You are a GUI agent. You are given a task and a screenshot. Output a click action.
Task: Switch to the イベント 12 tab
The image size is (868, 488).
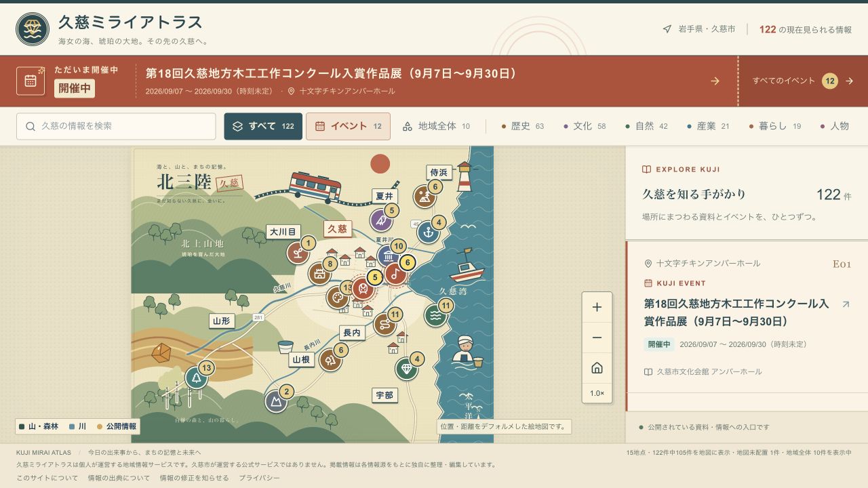[348, 126]
